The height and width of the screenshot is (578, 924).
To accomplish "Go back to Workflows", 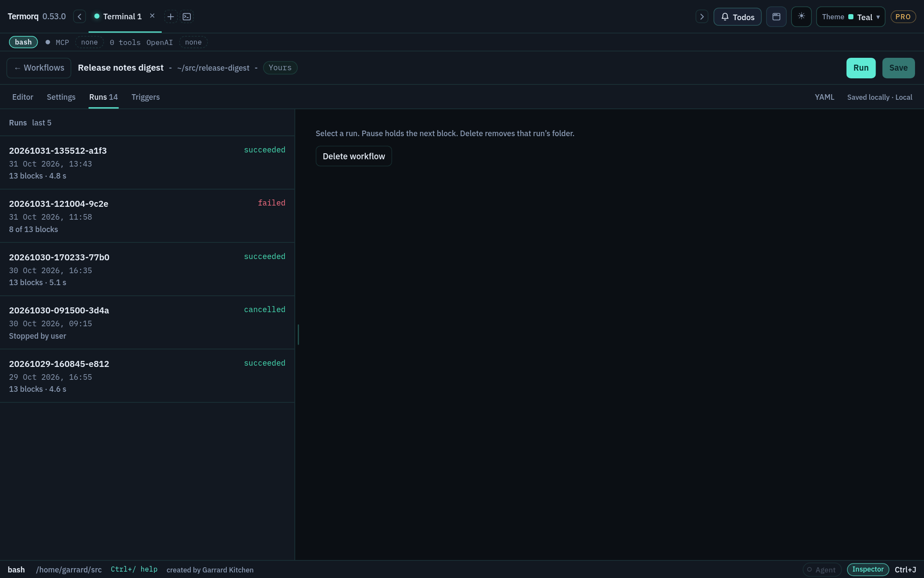I will [39, 68].
